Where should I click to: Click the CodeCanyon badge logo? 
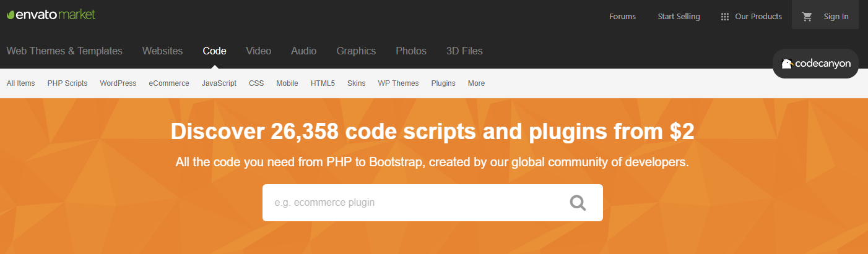pos(815,64)
